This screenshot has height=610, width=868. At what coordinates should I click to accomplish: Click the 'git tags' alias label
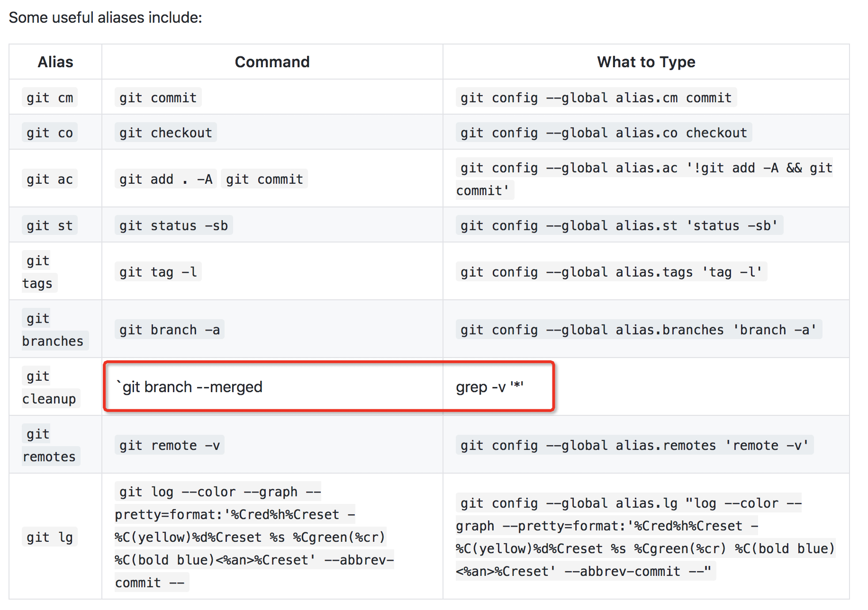38,271
